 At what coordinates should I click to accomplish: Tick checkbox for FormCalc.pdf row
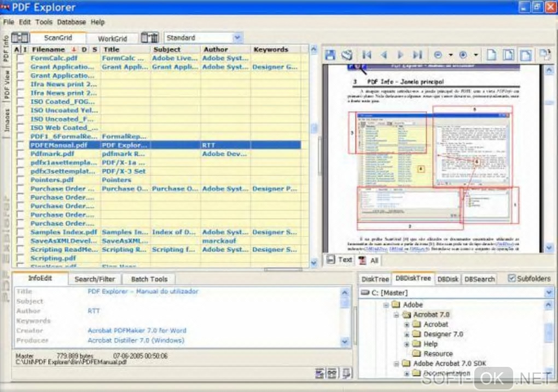click(x=21, y=58)
